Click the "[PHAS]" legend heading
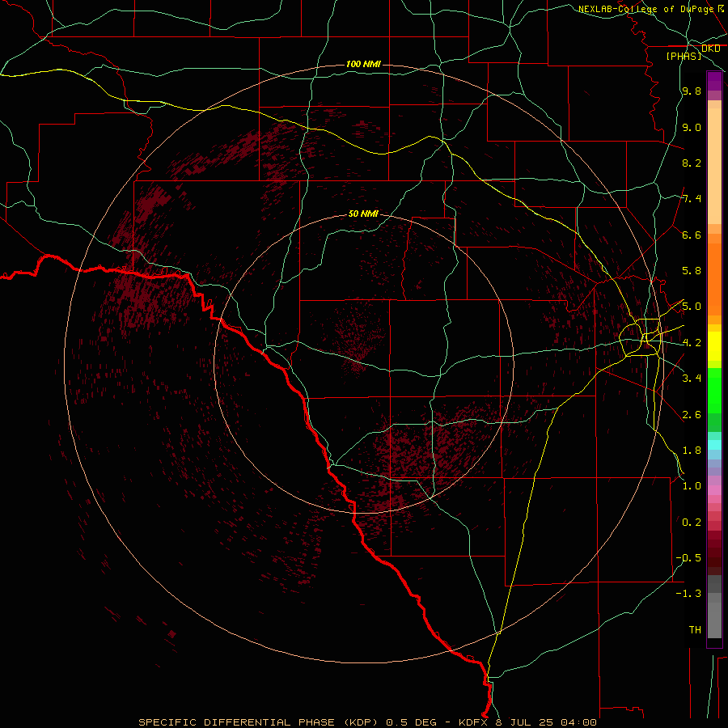Viewport: 728px width, 728px height. tap(684, 56)
